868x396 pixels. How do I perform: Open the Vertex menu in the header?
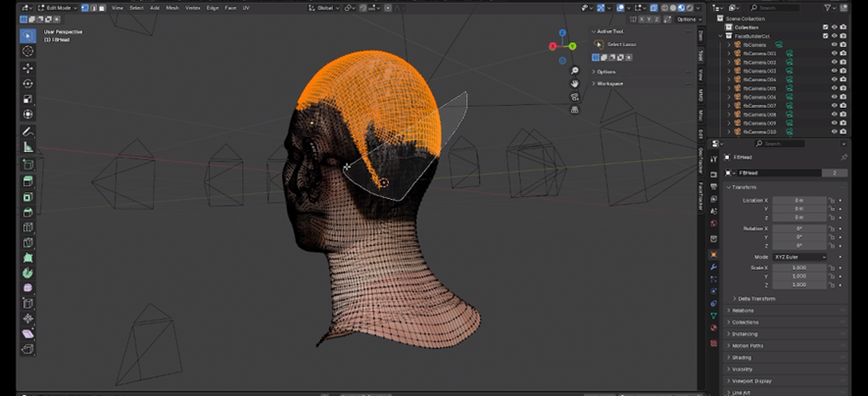coord(193,7)
